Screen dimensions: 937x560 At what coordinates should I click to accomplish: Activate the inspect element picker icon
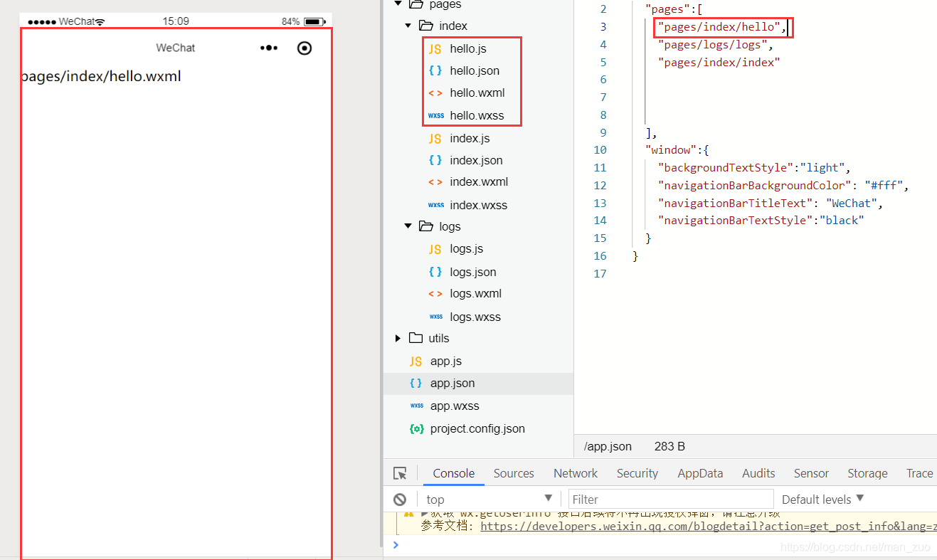400,473
